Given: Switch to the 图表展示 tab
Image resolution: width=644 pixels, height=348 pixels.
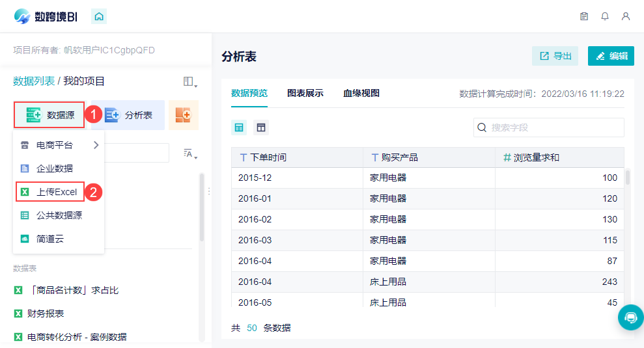Looking at the screenshot, I should point(305,93).
